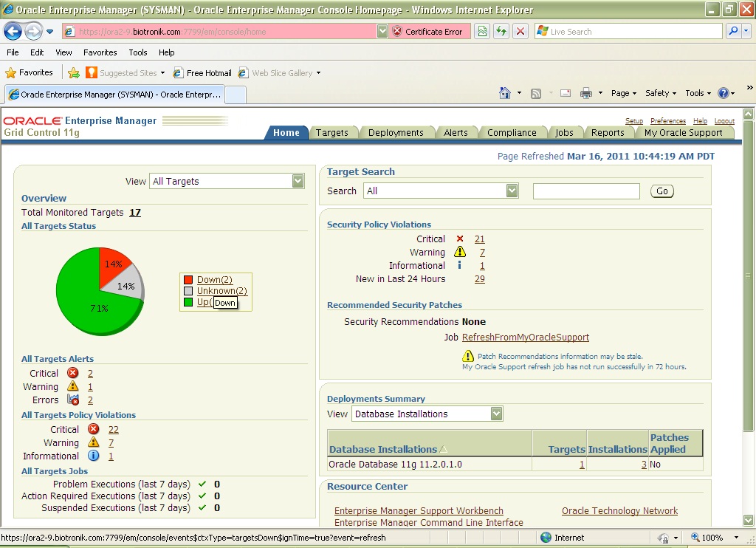Click the Policy Violations Informational icon
Screen dimensions: 756x548
94,456
